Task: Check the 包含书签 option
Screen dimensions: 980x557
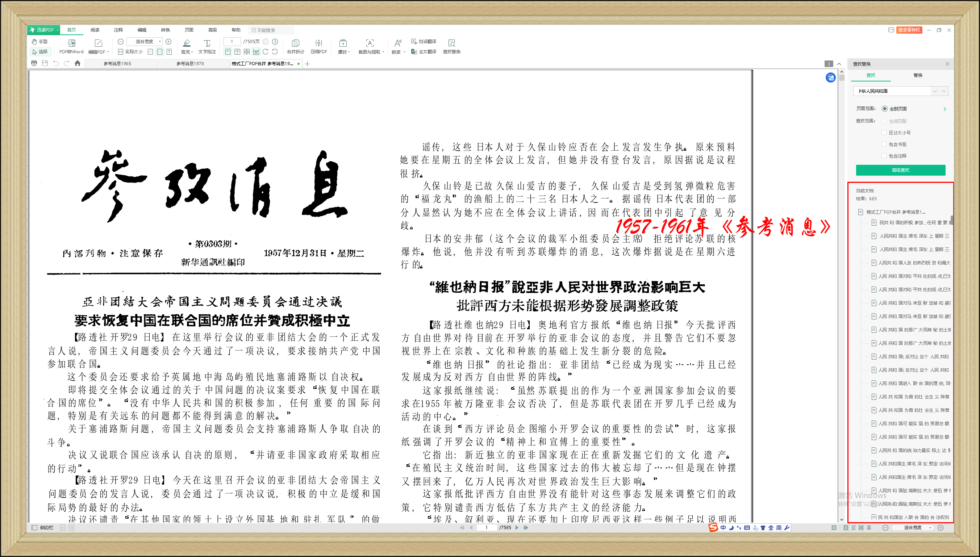Action: (884, 144)
